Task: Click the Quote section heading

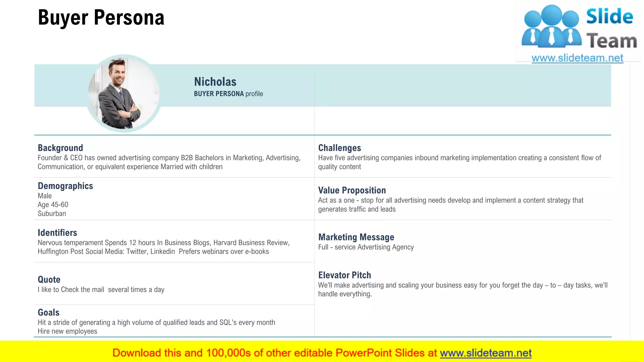Action: point(49,279)
